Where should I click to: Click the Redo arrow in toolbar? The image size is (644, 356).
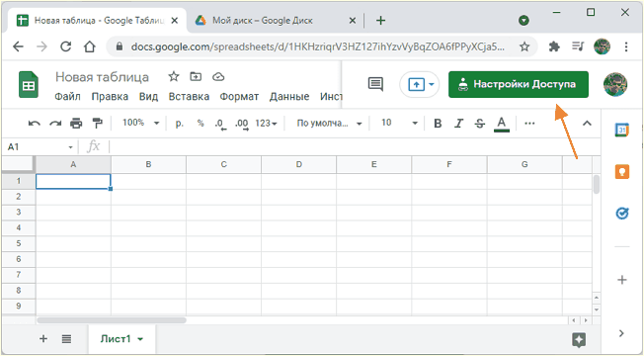(x=55, y=123)
